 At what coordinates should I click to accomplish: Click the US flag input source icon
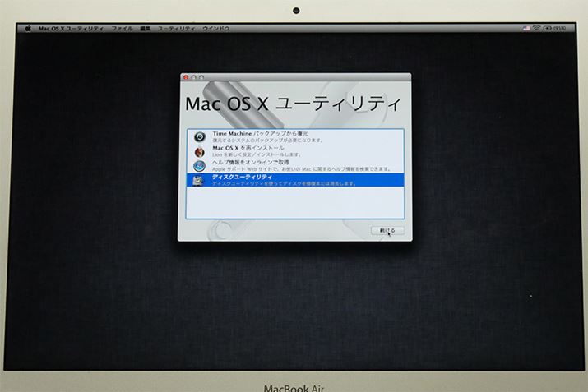(x=526, y=28)
